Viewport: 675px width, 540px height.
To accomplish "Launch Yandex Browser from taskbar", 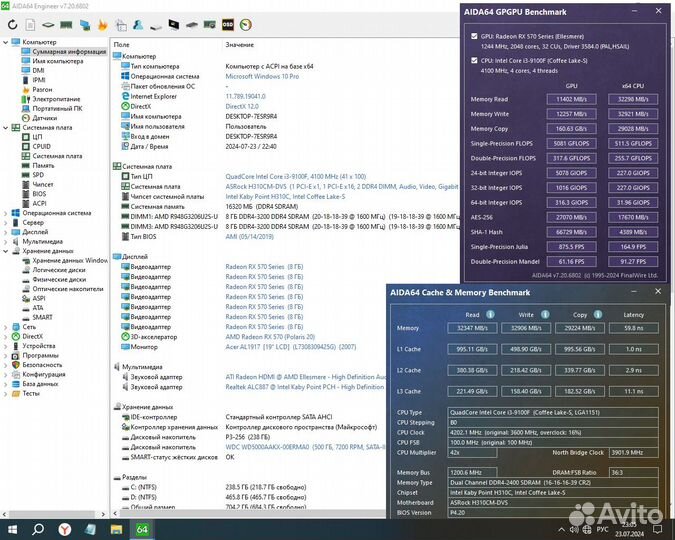I will (65, 529).
